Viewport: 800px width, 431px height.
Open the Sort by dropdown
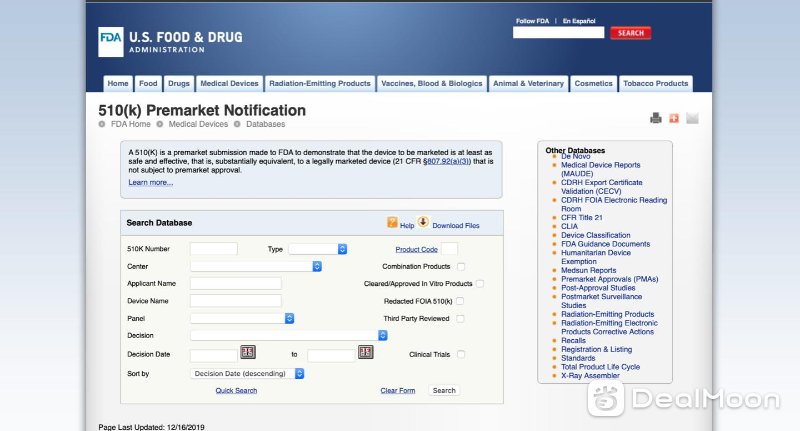pos(247,373)
